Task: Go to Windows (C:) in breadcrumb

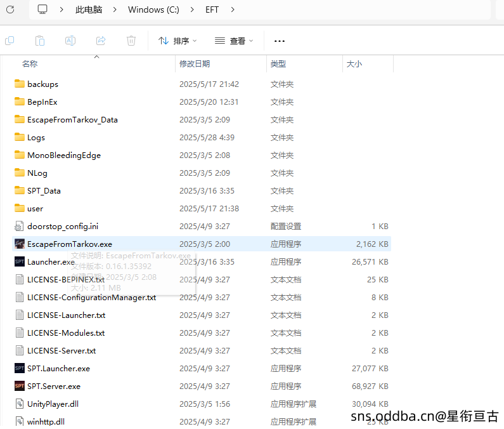Action: [153, 10]
